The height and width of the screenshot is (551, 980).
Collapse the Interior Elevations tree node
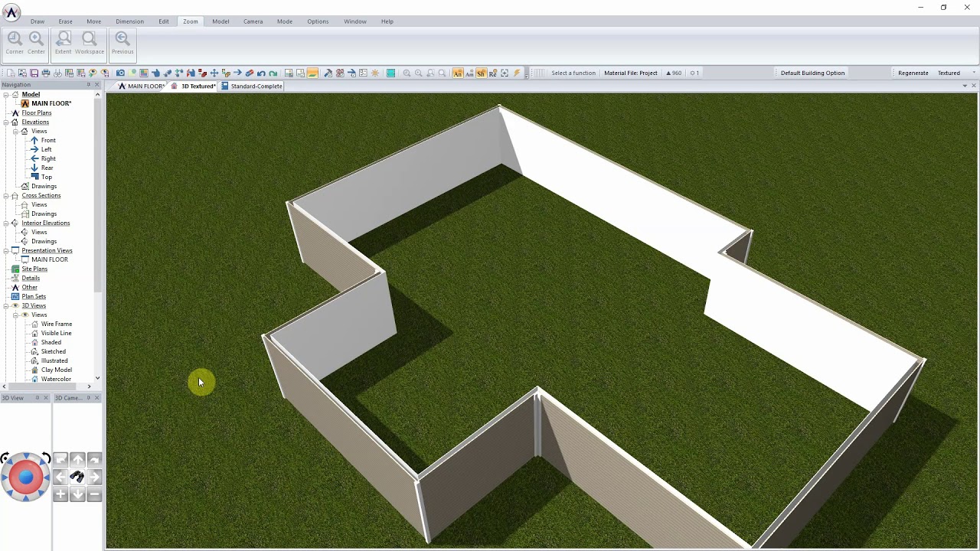(5, 223)
